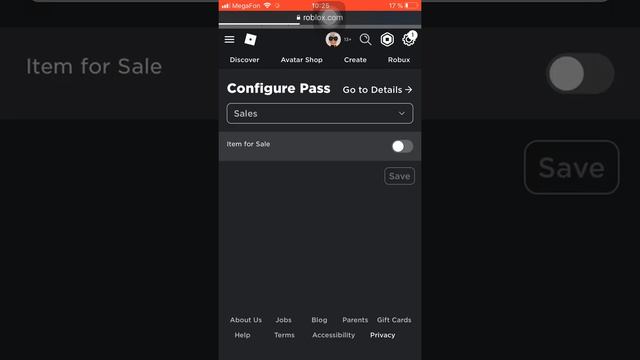Open the Jobs footer link
Image resolution: width=640 pixels, height=360 pixels.
click(x=283, y=320)
